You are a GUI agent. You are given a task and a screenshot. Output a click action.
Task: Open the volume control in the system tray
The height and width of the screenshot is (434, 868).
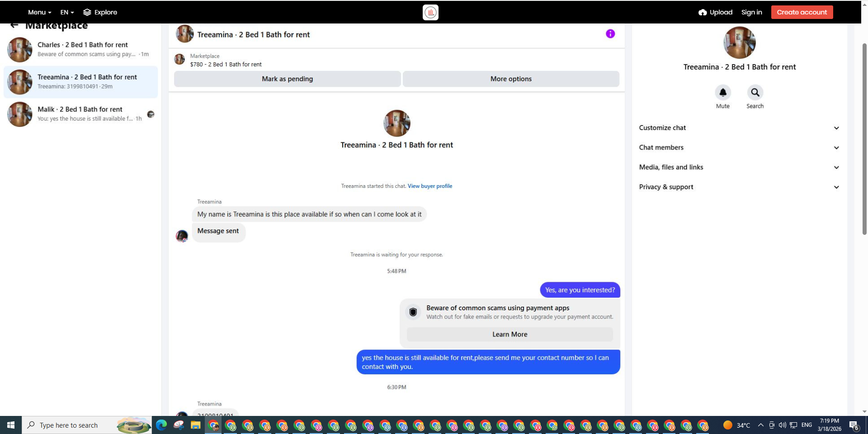coord(783,425)
